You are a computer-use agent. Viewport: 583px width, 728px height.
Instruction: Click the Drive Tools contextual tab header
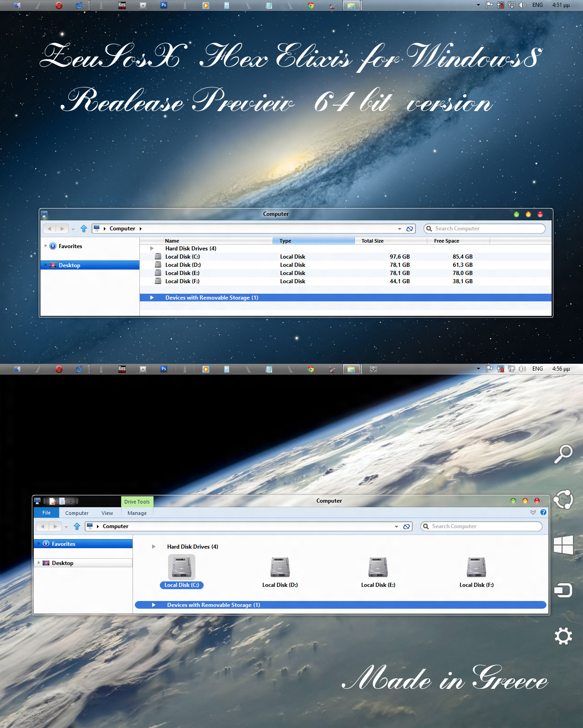137,502
